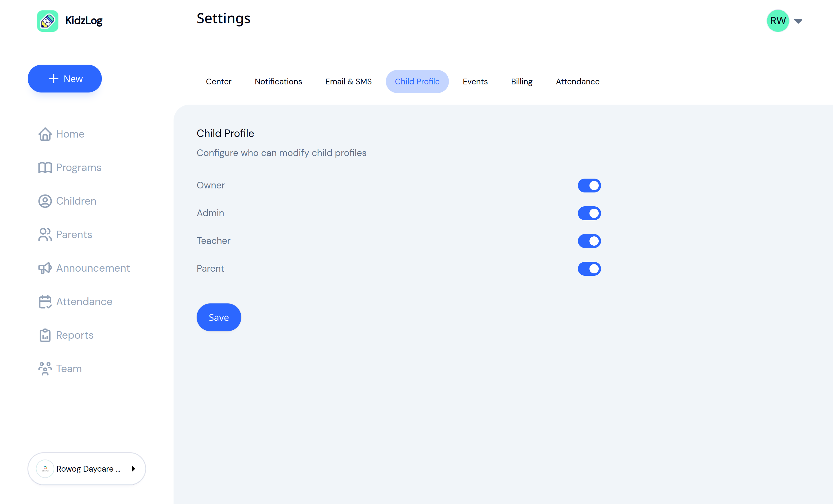Viewport: 833px width, 504px height.
Task: Open Team via the group icon
Action: (45, 368)
